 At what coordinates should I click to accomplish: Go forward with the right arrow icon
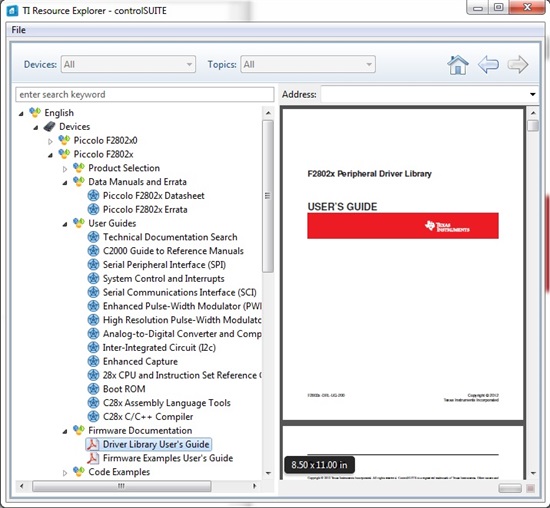tap(518, 65)
